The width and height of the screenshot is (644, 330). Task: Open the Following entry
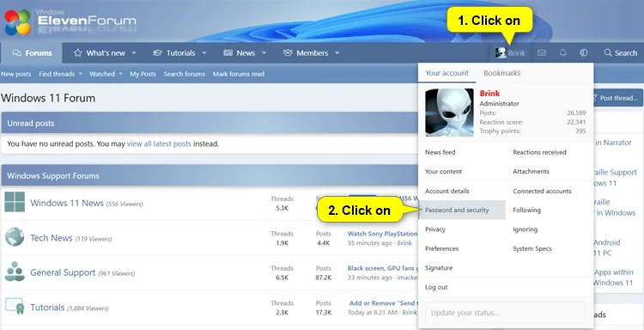(x=526, y=210)
